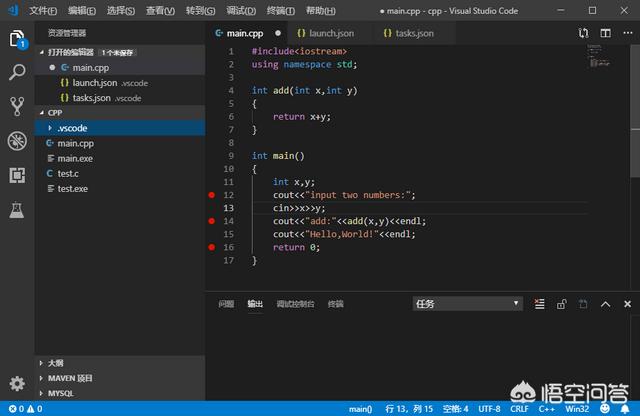Open main.cpp in CPP folder
The image size is (640, 416).
click(120, 143)
